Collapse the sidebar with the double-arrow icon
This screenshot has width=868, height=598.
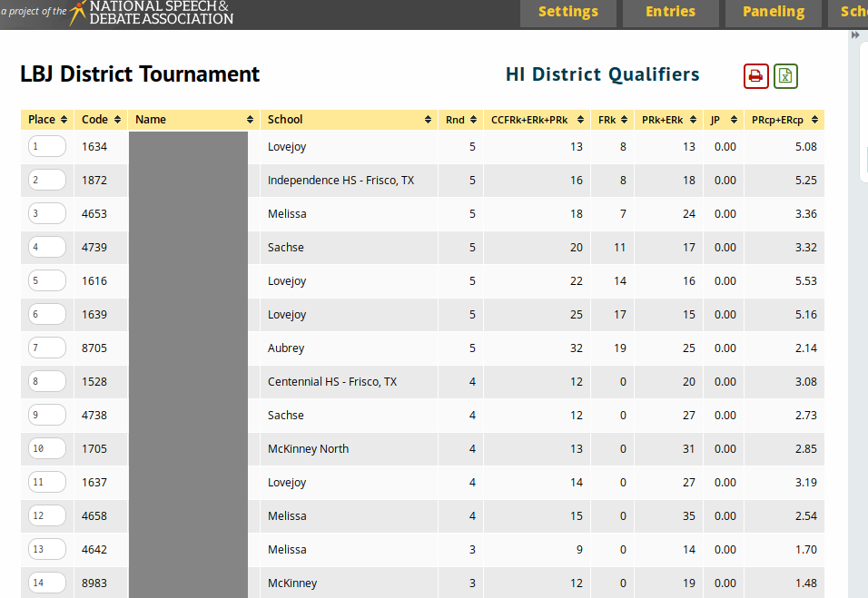[x=854, y=35]
